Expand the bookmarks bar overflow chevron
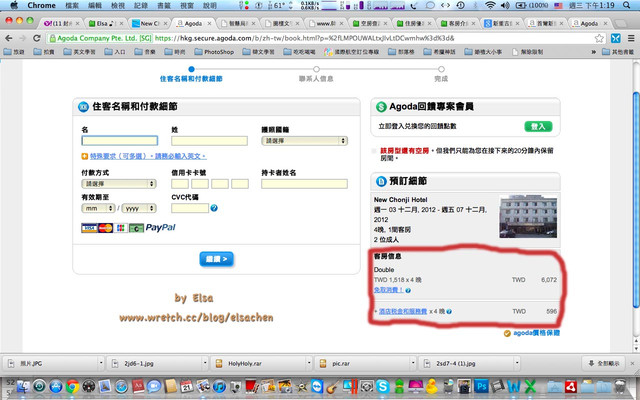 (593, 52)
